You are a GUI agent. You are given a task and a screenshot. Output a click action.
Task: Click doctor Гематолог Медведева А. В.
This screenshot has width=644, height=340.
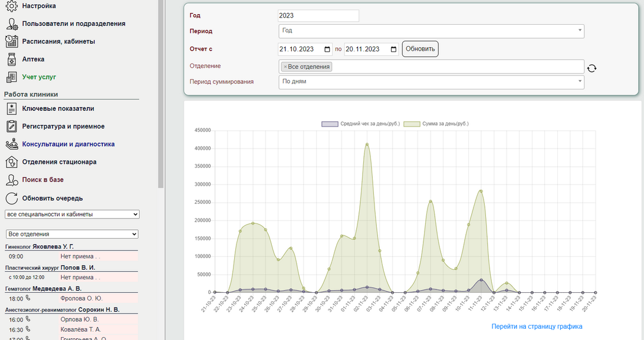point(44,288)
